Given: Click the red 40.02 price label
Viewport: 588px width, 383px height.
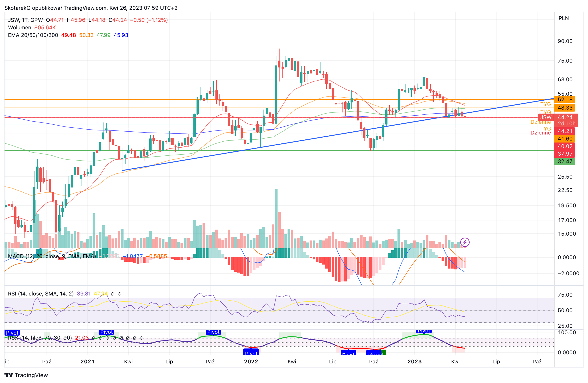Looking at the screenshot, I should [565, 146].
